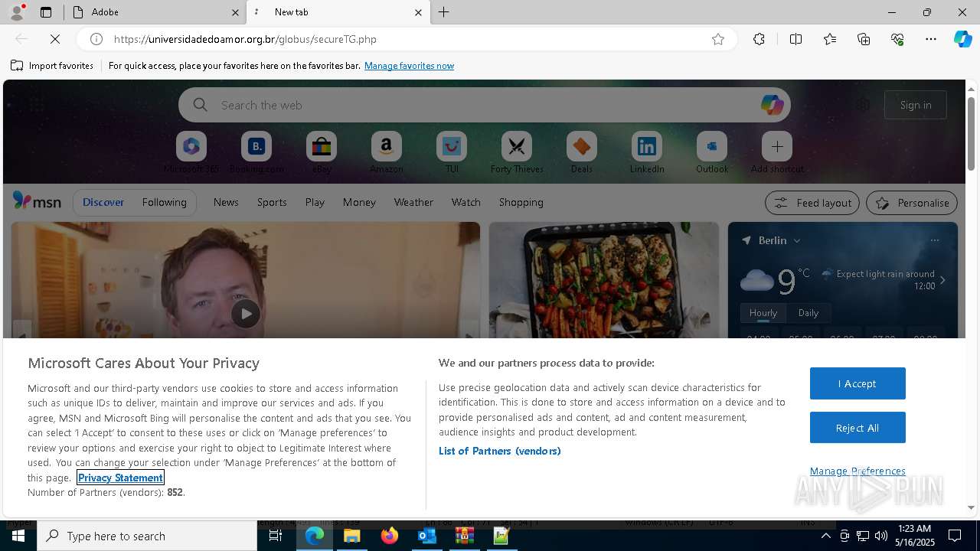Open Copilot sidebar
The image size is (980, 551).
pyautogui.click(x=963, y=39)
